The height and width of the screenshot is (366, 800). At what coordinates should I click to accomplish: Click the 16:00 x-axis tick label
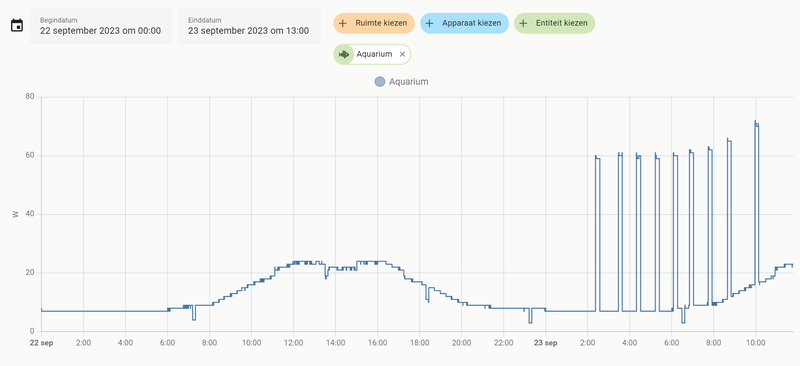378,344
